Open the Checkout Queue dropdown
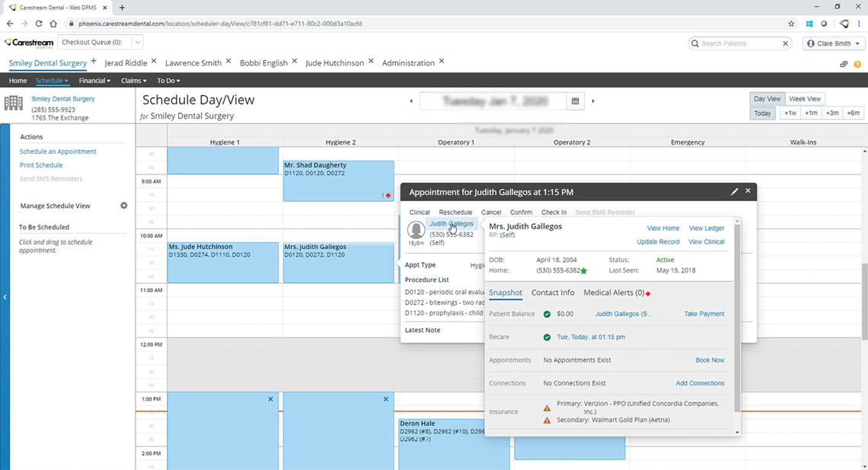 click(137, 43)
